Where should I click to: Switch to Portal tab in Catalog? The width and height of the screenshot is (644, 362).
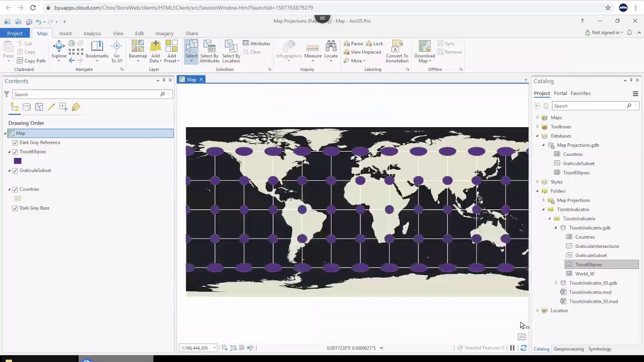pos(560,94)
